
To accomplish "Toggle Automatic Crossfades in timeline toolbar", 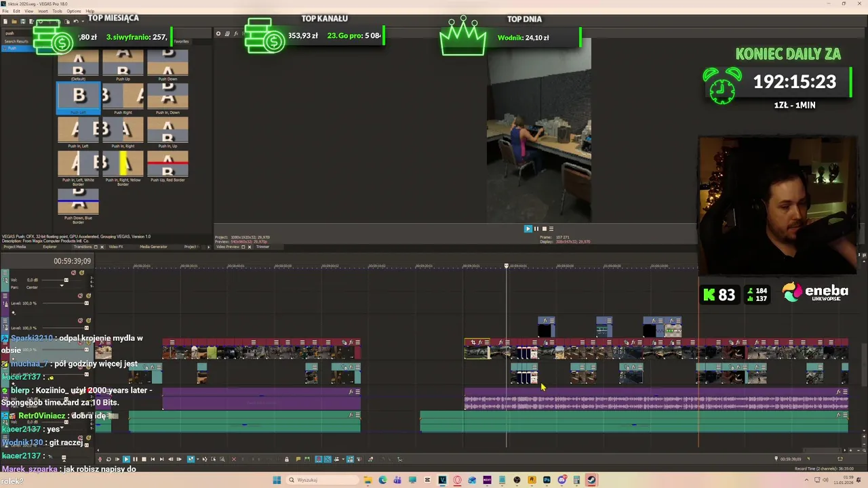I will (x=328, y=459).
